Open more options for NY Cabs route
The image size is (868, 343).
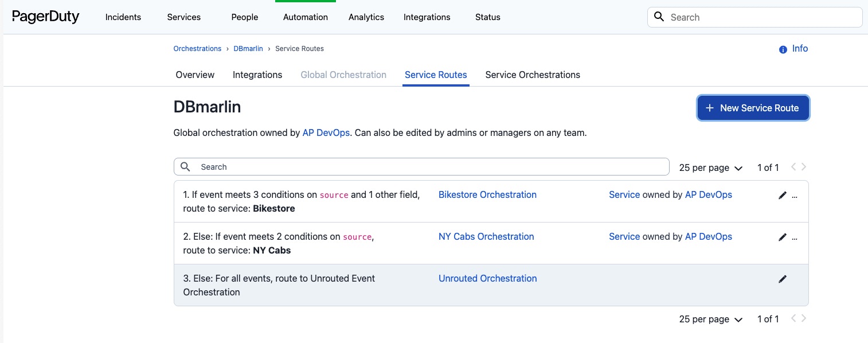click(795, 237)
